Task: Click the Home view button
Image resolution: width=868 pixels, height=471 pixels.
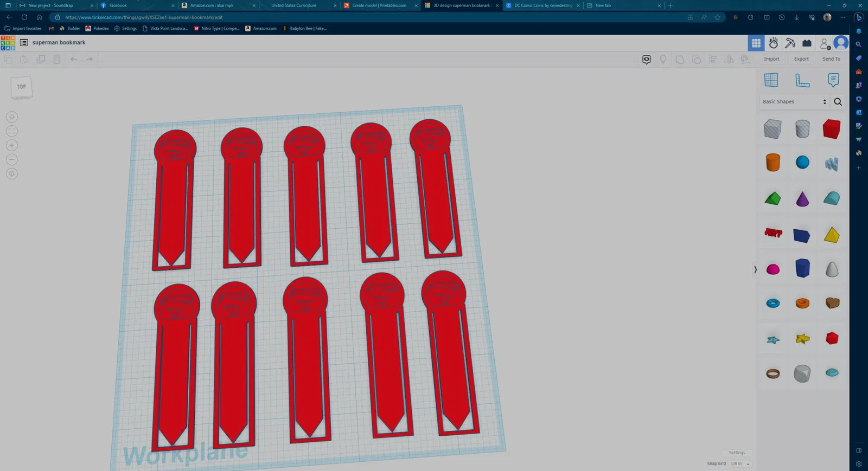Action: coord(11,117)
